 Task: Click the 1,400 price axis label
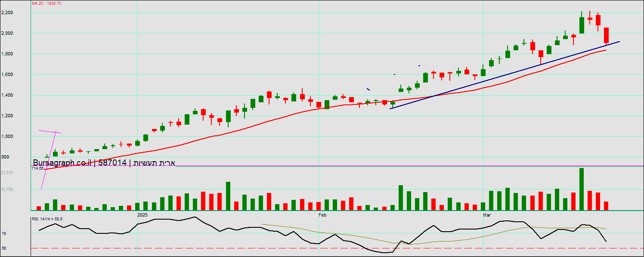7,95
